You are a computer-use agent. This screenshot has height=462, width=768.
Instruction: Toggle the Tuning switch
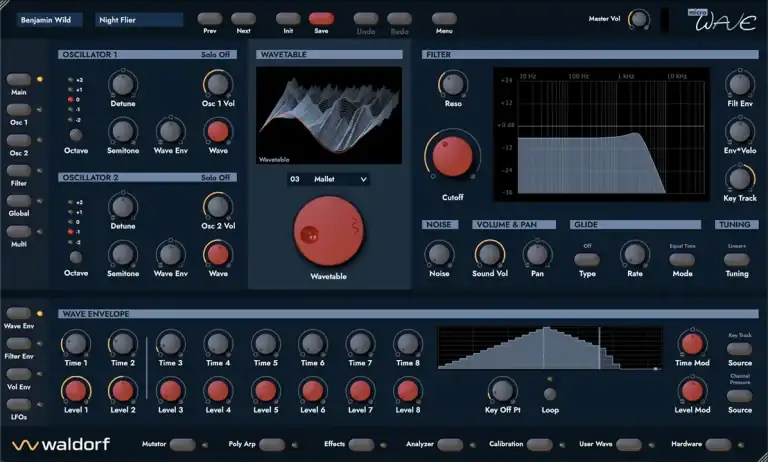point(737,259)
